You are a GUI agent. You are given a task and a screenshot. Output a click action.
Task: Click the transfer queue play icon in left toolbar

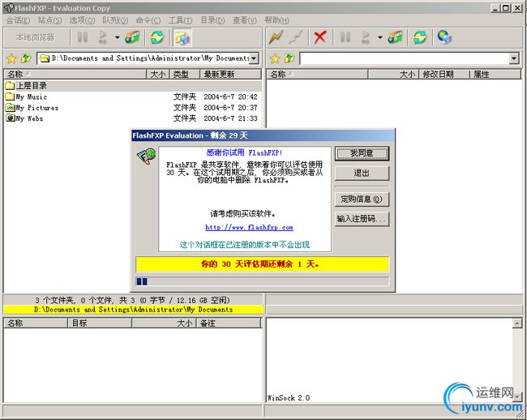coord(103,37)
